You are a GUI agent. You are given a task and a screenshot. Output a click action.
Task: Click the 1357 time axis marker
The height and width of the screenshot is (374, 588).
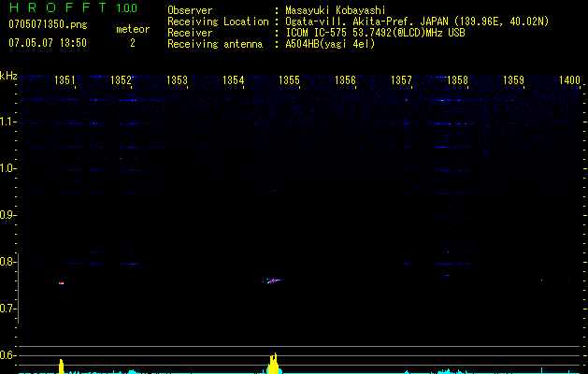(401, 80)
